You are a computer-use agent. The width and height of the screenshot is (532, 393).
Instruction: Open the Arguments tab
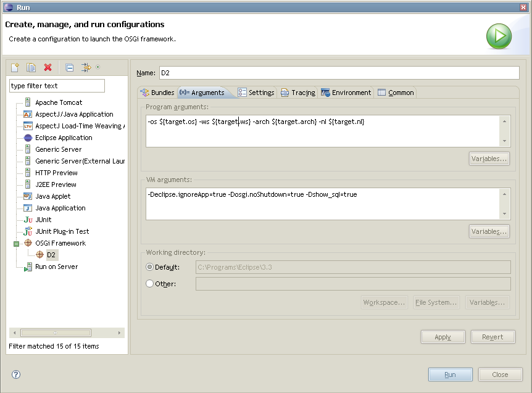pyautogui.click(x=202, y=93)
